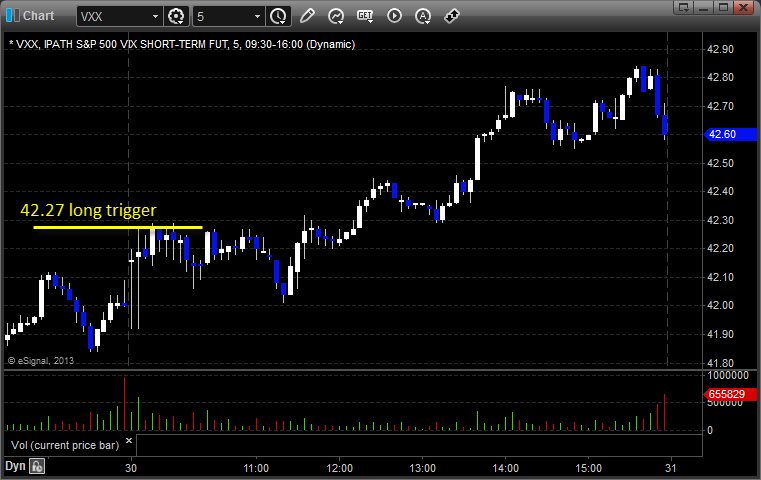The height and width of the screenshot is (480, 761).
Task: Click the 41.80 price axis label
Action: 720,363
